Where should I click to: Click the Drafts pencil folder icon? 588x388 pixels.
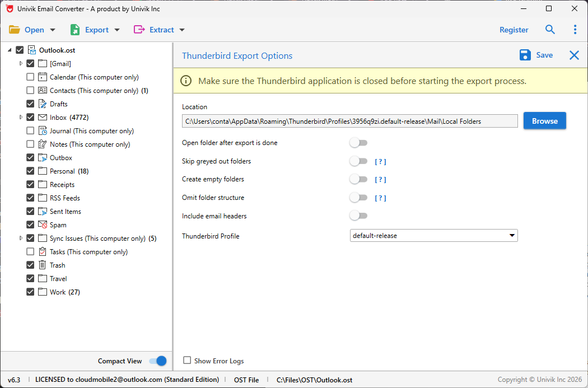click(43, 104)
